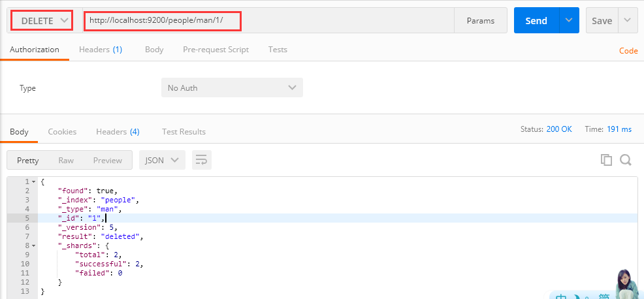Image resolution: width=644 pixels, height=299 pixels.
Task: Select the Raw response view
Action: 66,160
